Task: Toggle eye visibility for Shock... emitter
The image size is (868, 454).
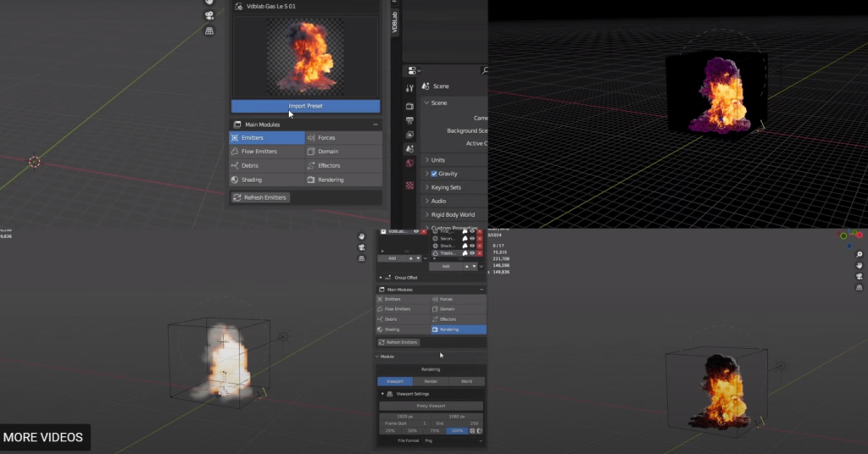Action: [x=472, y=246]
